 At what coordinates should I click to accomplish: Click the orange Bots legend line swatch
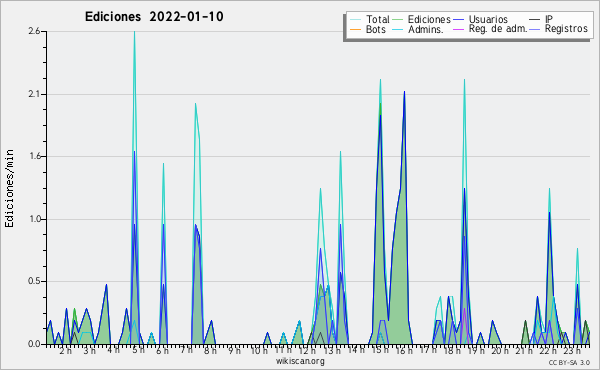point(355,29)
